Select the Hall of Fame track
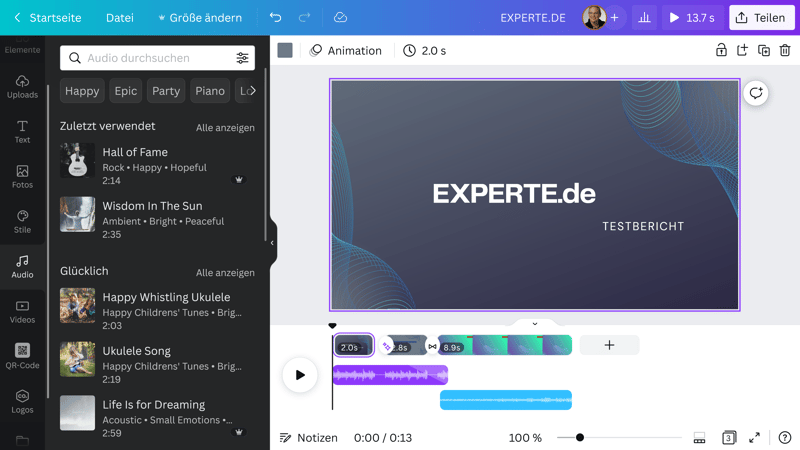Viewport: 800px width, 450px height. (x=157, y=165)
